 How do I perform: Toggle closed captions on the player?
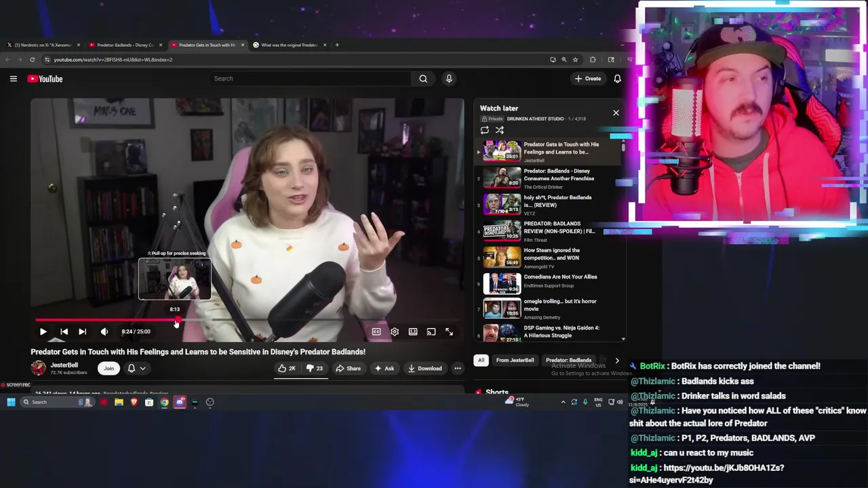(376, 331)
